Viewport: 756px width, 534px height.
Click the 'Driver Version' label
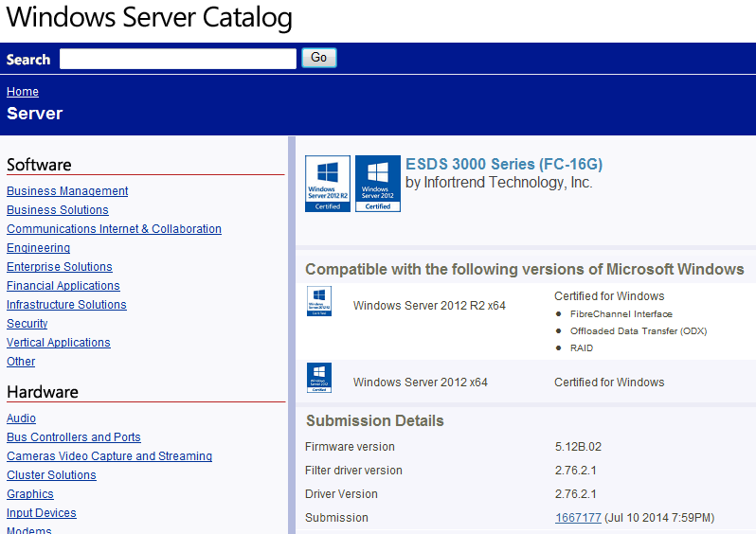click(341, 494)
